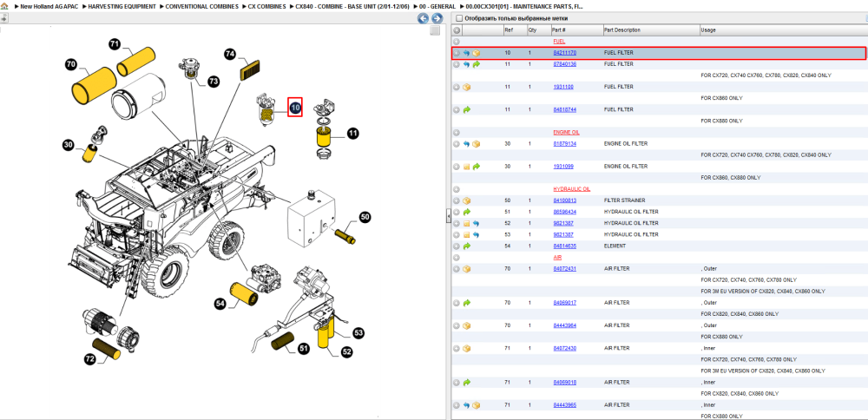This screenshot has height=420, width=868.
Task: Open 'New Holland AG APAC' breadcrumb
Action: click(49, 7)
